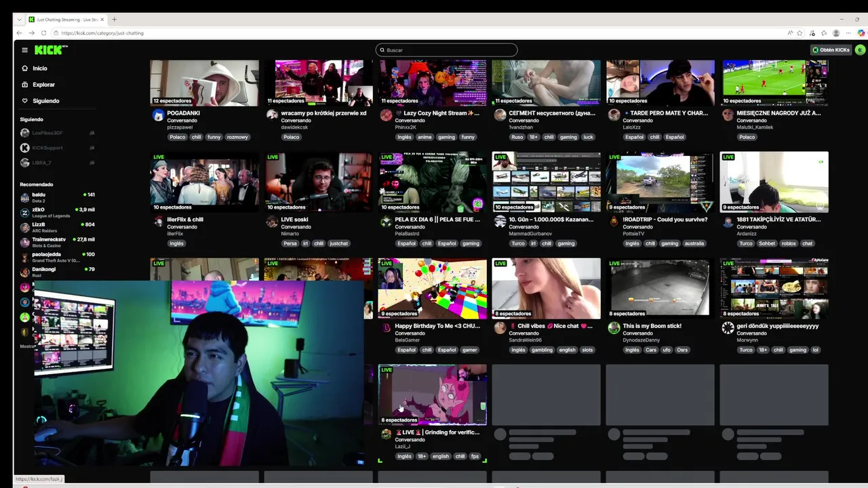Viewport: 868px width, 488px height.
Task: Open the tab list dropdown chevron
Action: [19, 20]
